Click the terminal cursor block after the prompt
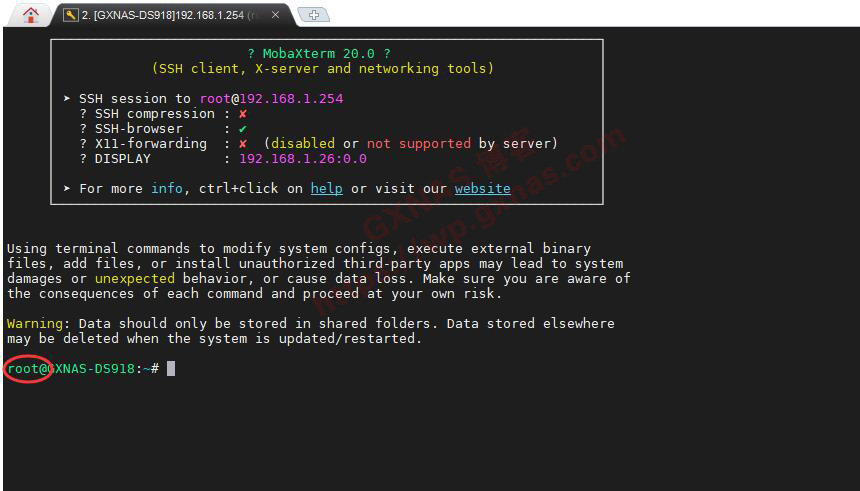This screenshot has height=491, width=860. coord(171,369)
